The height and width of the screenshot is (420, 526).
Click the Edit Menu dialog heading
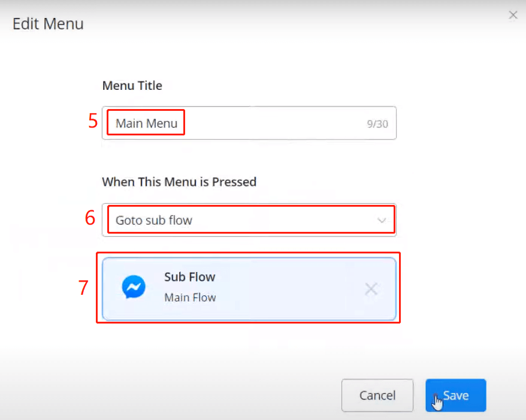tap(48, 25)
